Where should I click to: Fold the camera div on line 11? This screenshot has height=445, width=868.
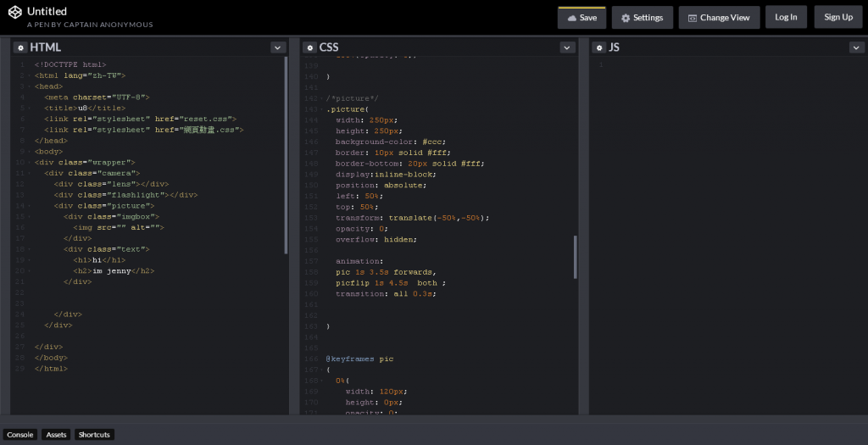point(29,173)
